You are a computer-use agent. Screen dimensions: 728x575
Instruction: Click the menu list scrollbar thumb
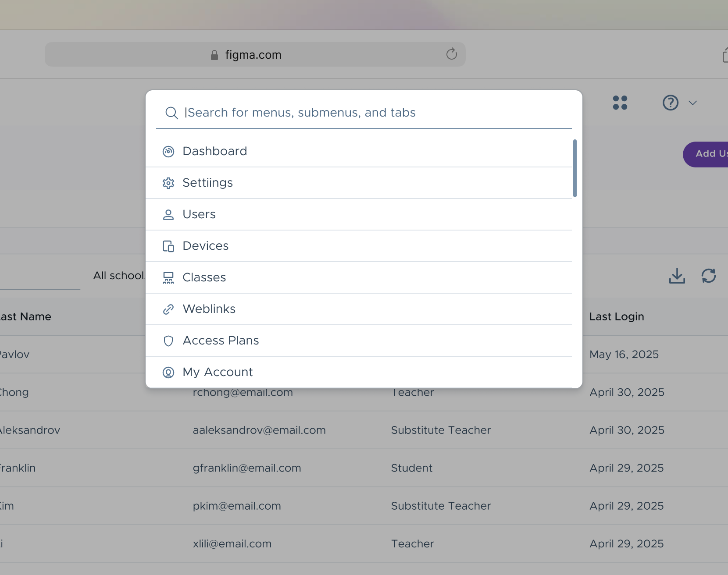coord(575,168)
